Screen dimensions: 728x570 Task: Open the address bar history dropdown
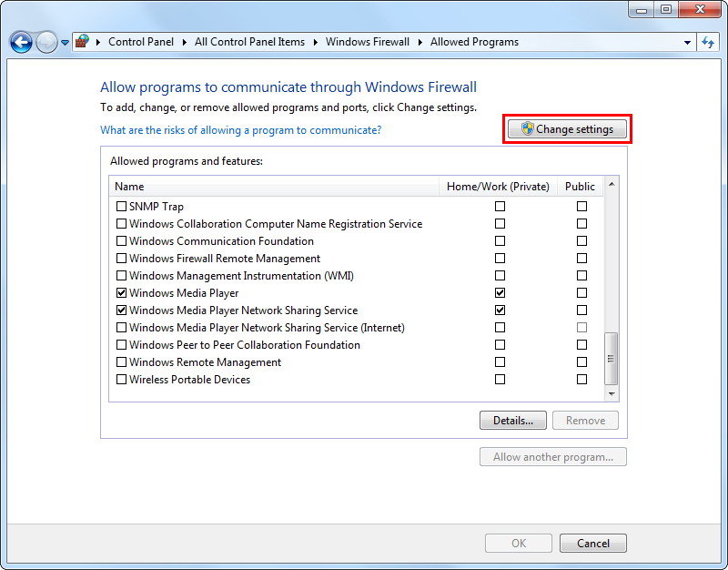coord(687,42)
